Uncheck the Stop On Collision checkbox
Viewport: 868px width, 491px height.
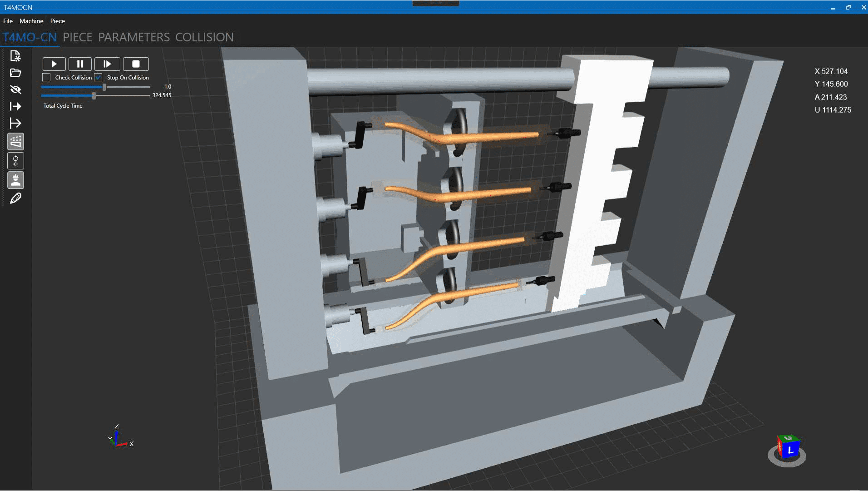[98, 78]
